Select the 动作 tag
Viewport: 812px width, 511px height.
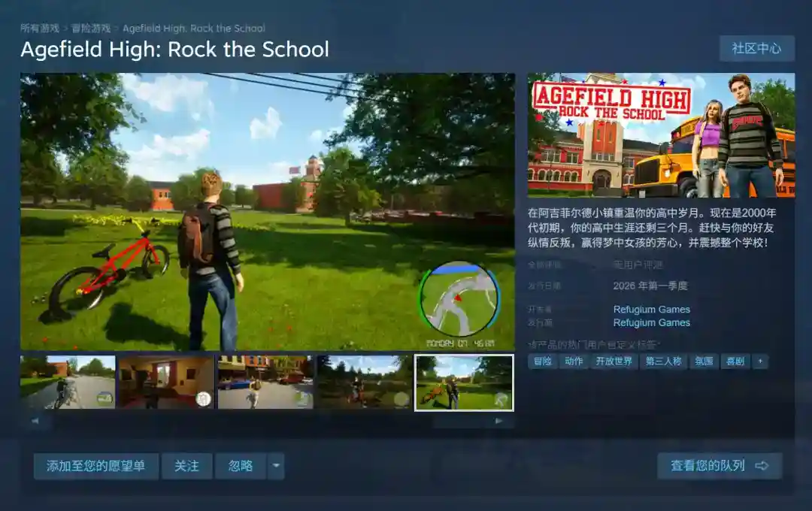[x=574, y=361]
